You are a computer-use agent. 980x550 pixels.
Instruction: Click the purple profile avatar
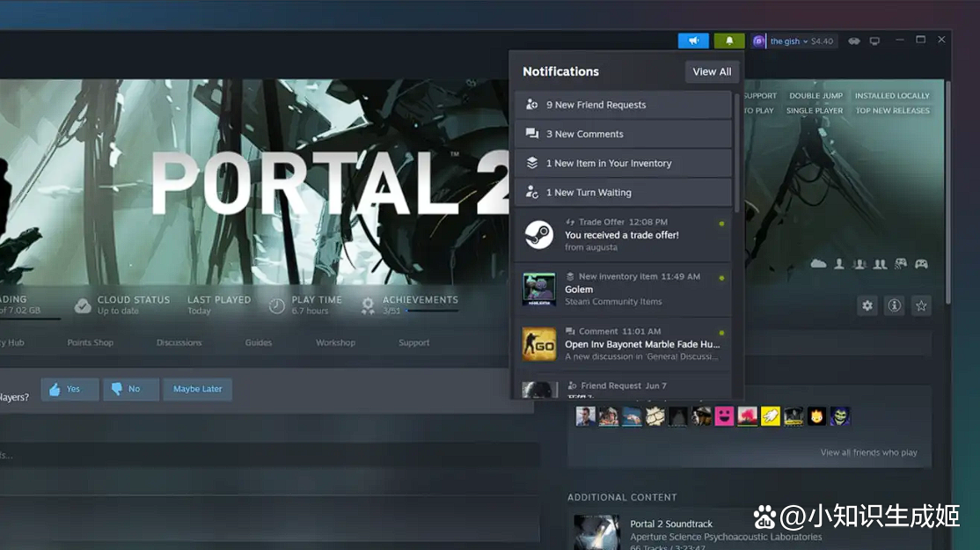tap(758, 41)
